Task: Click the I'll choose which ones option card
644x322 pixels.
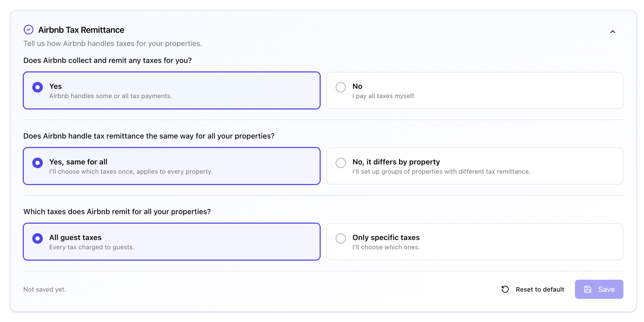Action: [475, 242]
